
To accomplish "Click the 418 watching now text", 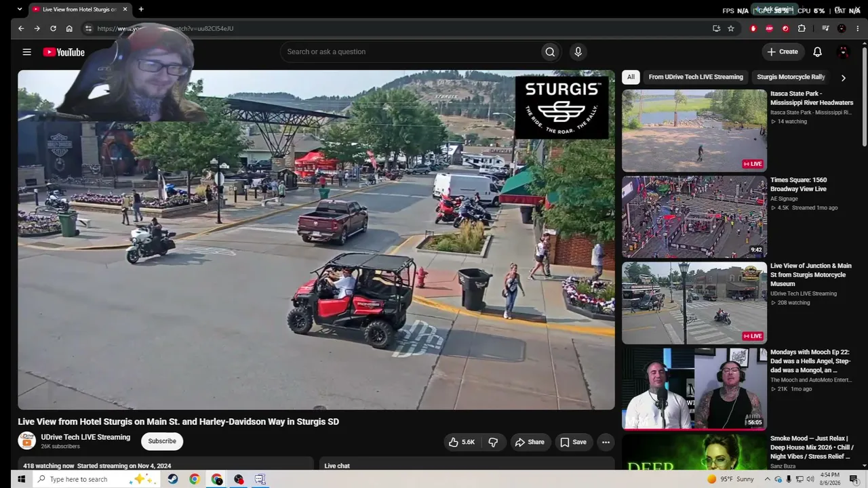I will coord(49,466).
